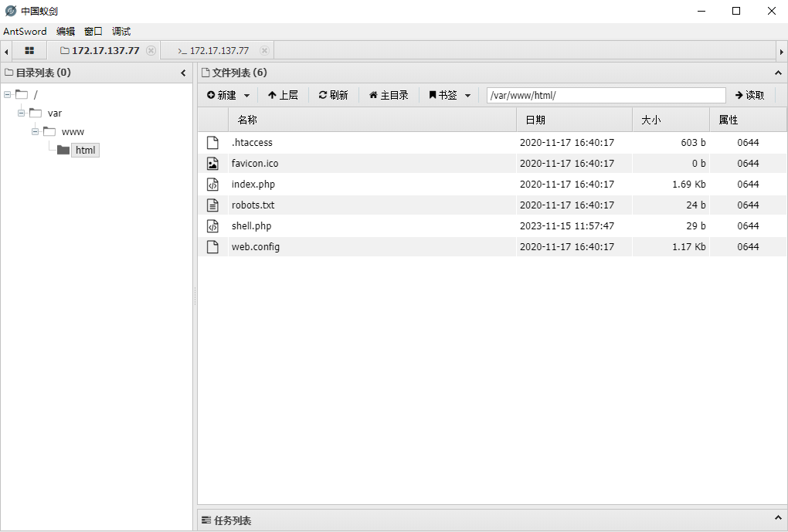Sort by 大小 column header
Image resolution: width=788 pixels, height=532 pixels.
pyautogui.click(x=671, y=120)
